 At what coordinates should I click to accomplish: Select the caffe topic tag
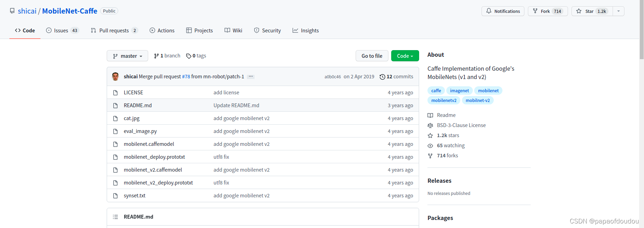[x=436, y=91]
